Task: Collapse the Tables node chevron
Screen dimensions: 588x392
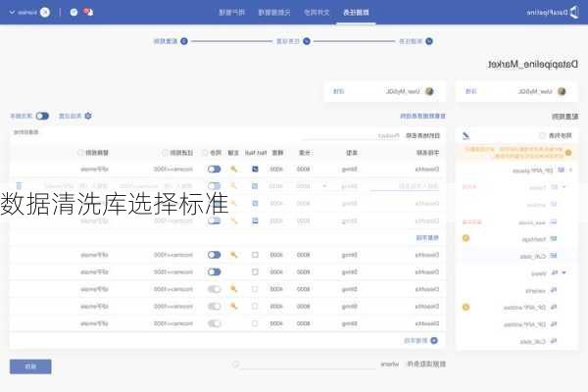Action: pyautogui.click(x=564, y=187)
